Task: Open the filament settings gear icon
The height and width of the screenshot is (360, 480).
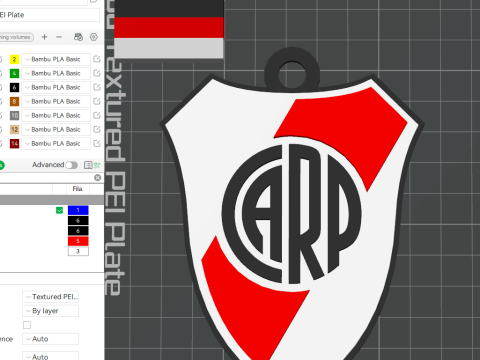Action: point(94,37)
